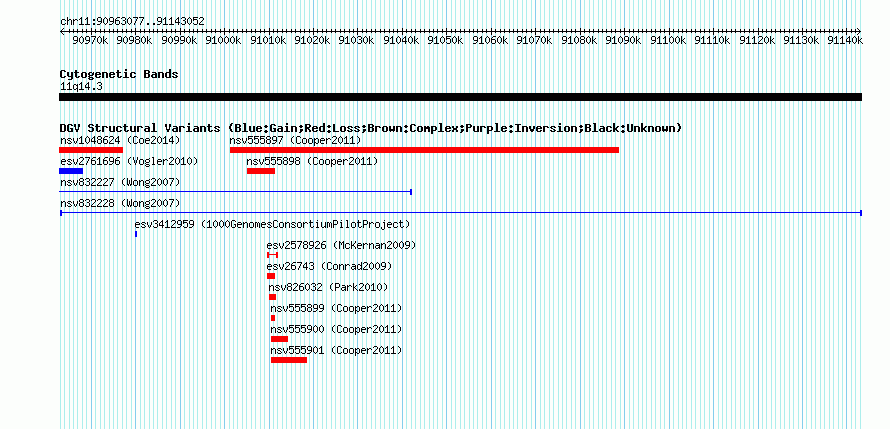Open the nsv555897 (Cooper2011) label
The image size is (890, 429).
pos(295,140)
